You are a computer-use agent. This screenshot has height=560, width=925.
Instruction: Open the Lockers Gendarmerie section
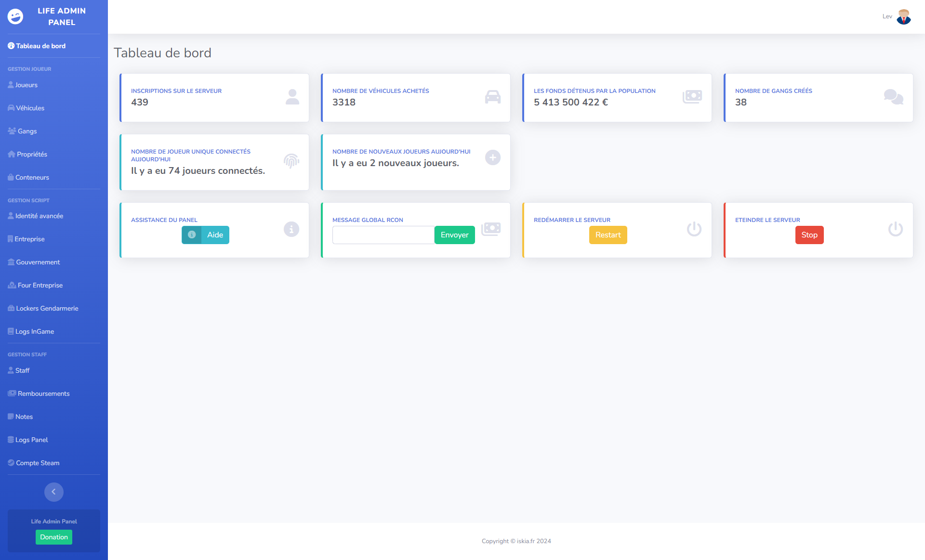tap(47, 308)
